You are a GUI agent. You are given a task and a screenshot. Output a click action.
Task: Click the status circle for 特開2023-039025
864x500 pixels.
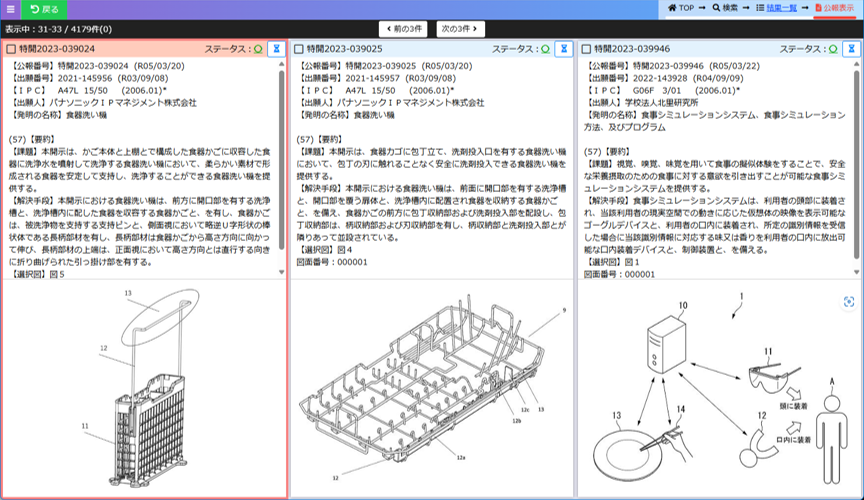click(546, 49)
